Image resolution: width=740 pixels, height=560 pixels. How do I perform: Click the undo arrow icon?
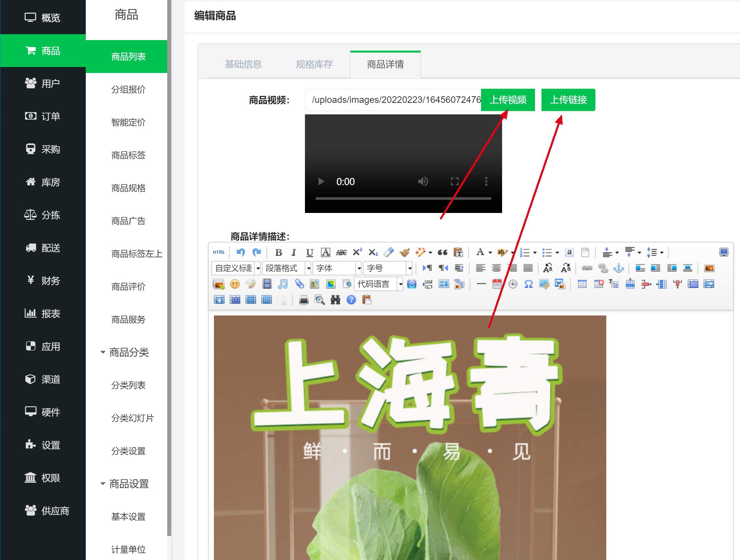241,252
